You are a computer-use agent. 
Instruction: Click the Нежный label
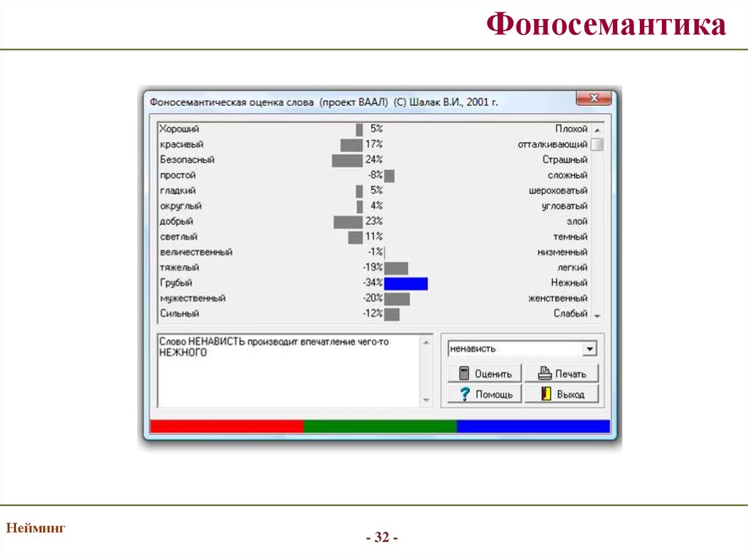(x=569, y=283)
